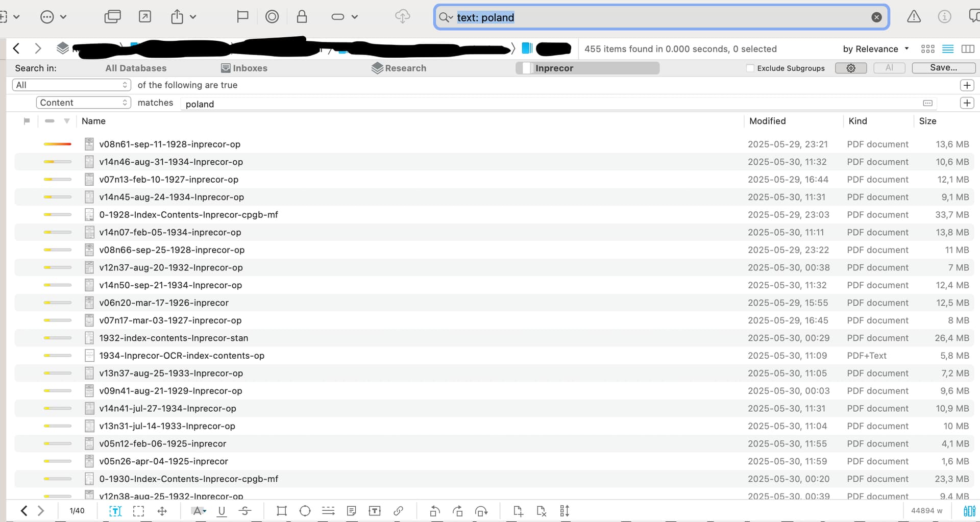Select the oval annotation shape tool
980x522 pixels.
pyautogui.click(x=305, y=511)
